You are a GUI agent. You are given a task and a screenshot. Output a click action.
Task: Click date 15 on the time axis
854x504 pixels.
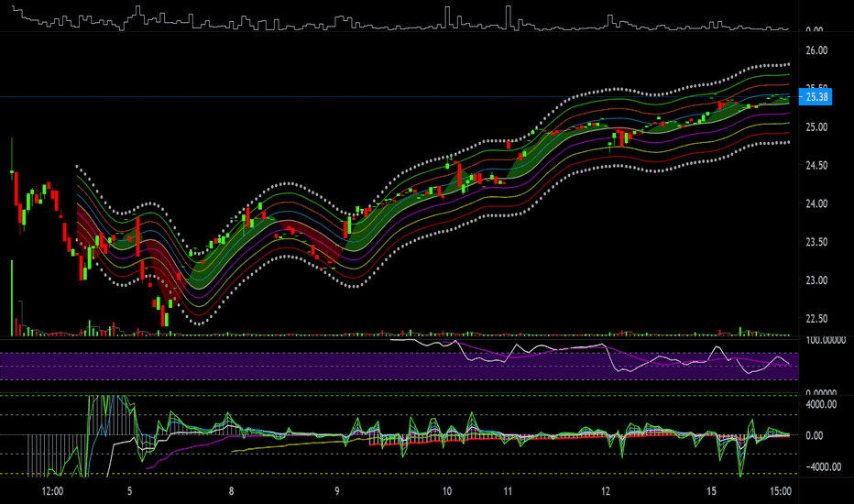(711, 491)
